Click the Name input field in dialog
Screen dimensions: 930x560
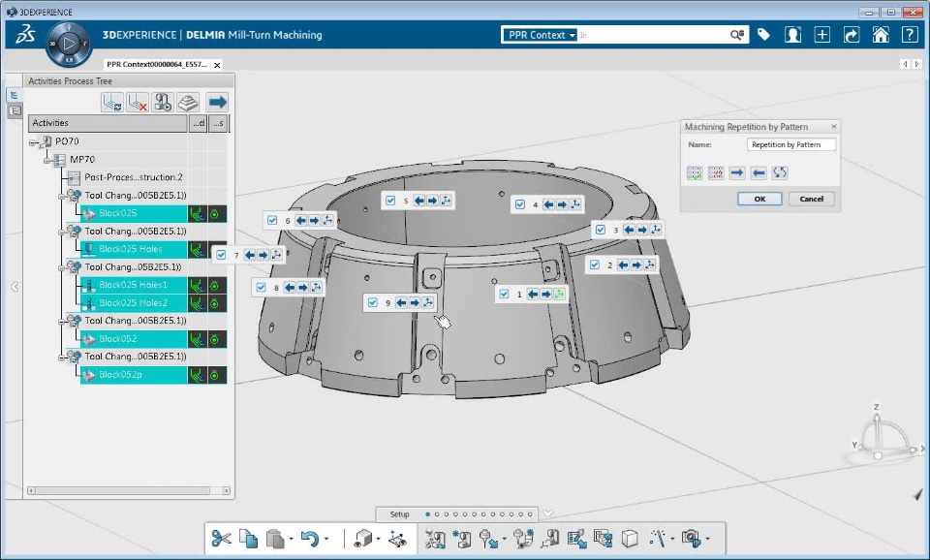(x=791, y=144)
